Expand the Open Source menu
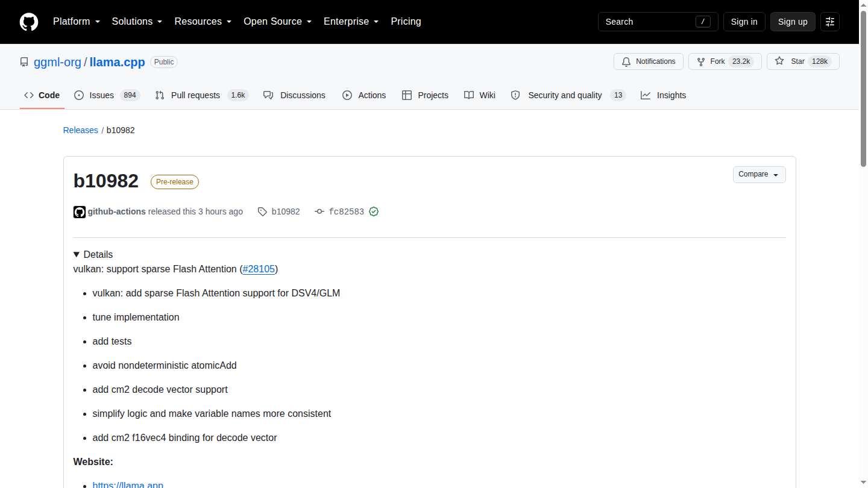This screenshot has height=488, width=868. pos(277,21)
